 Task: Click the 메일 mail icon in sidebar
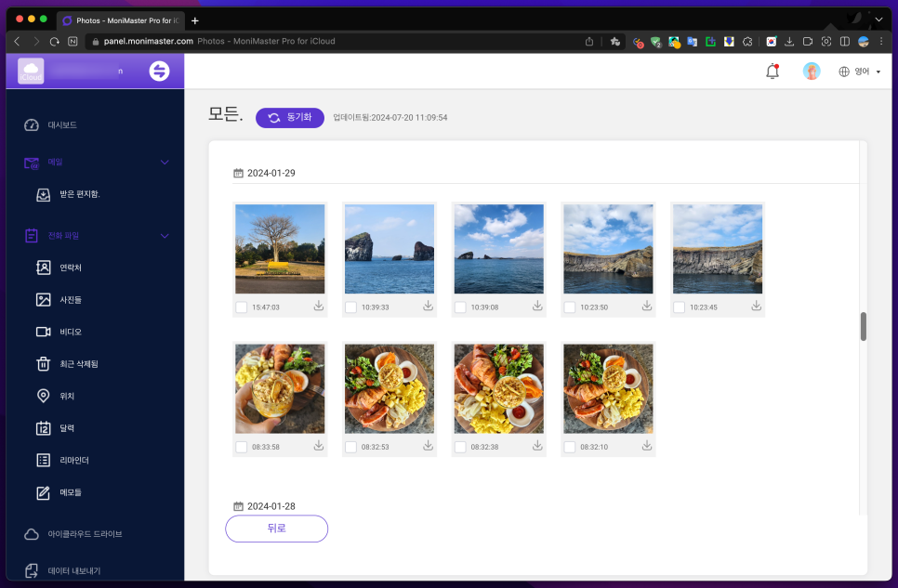pos(32,163)
